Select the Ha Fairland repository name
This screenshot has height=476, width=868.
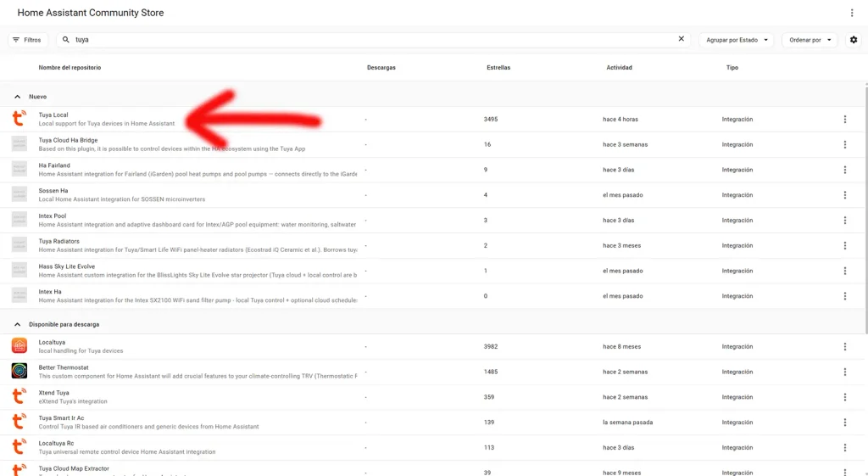[x=54, y=165]
